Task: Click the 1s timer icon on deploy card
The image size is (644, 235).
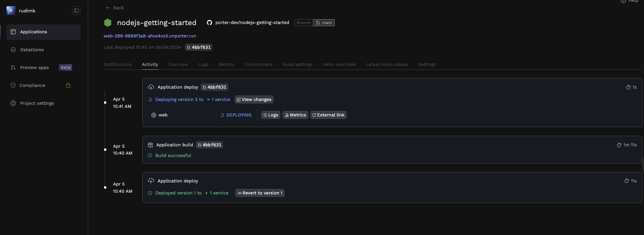Action: coord(628,87)
